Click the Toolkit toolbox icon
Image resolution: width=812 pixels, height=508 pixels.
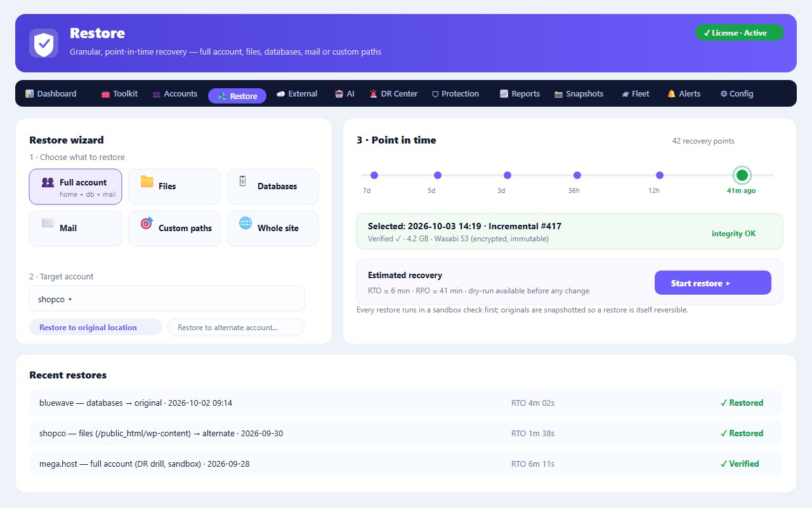tap(105, 94)
